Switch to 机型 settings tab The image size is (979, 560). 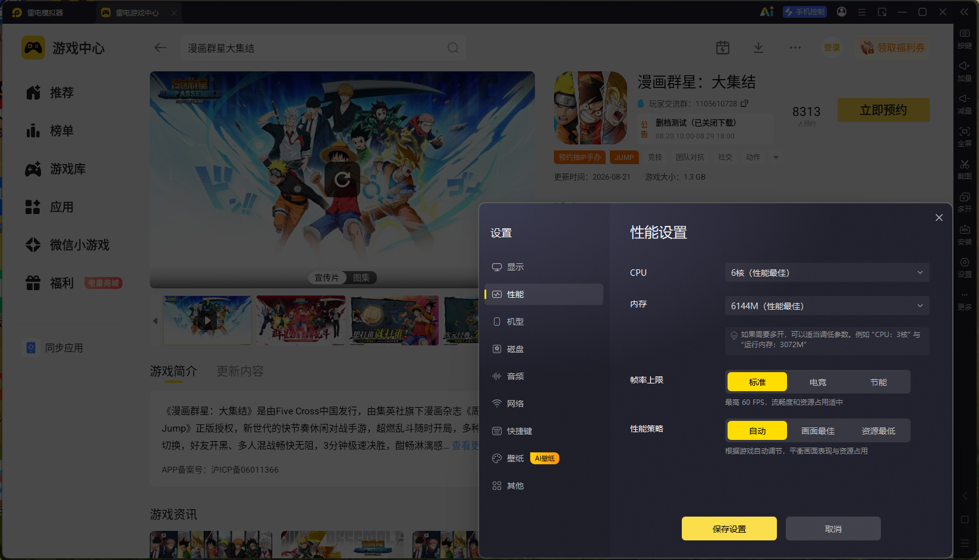pos(544,322)
